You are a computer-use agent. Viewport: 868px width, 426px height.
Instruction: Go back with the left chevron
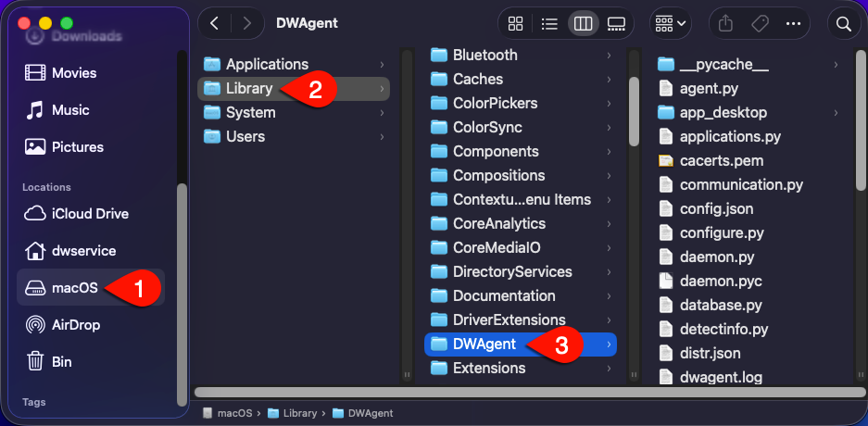tap(214, 23)
